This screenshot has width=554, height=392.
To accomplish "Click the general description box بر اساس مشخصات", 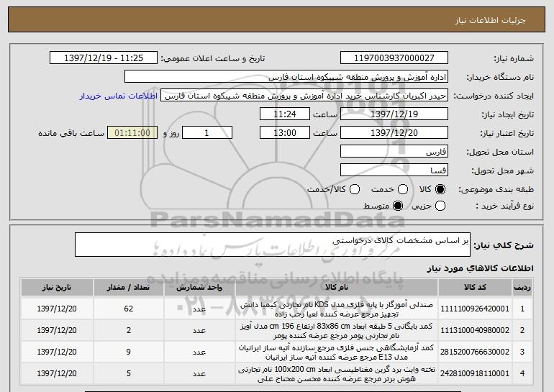I will point(273,245).
